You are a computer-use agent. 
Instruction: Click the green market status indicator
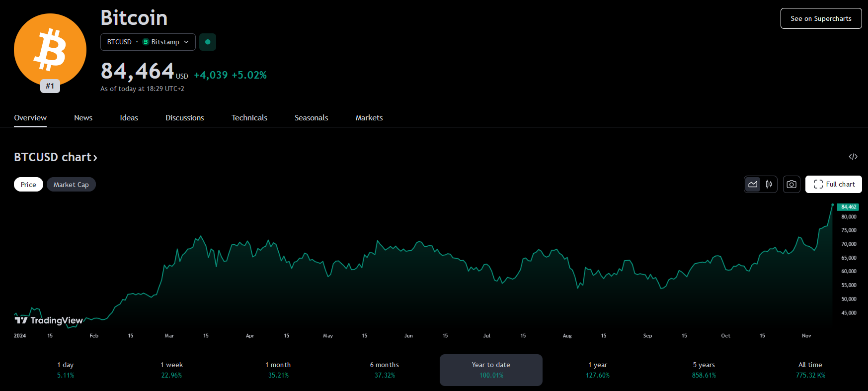(x=208, y=42)
